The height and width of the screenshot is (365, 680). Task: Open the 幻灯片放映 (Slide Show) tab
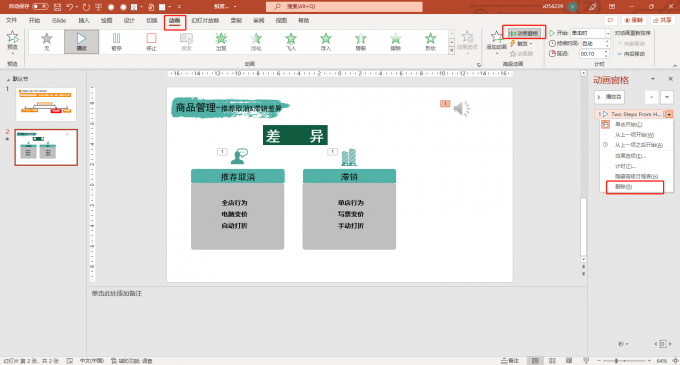pos(206,20)
